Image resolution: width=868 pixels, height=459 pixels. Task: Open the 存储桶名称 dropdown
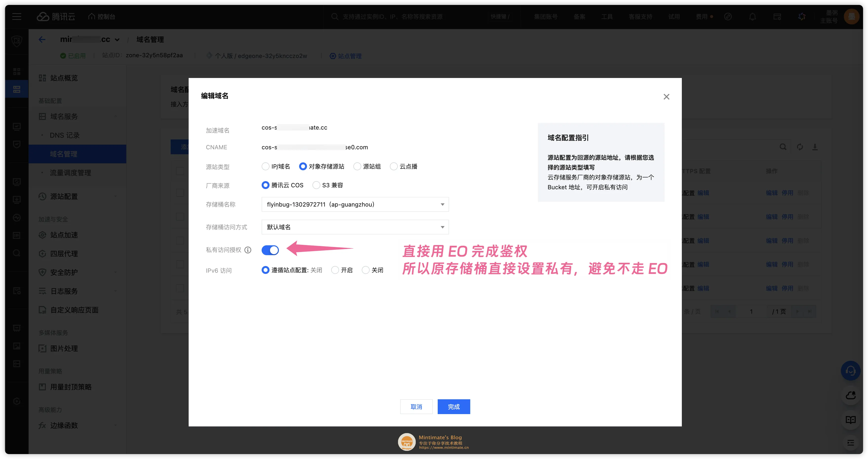(x=355, y=204)
